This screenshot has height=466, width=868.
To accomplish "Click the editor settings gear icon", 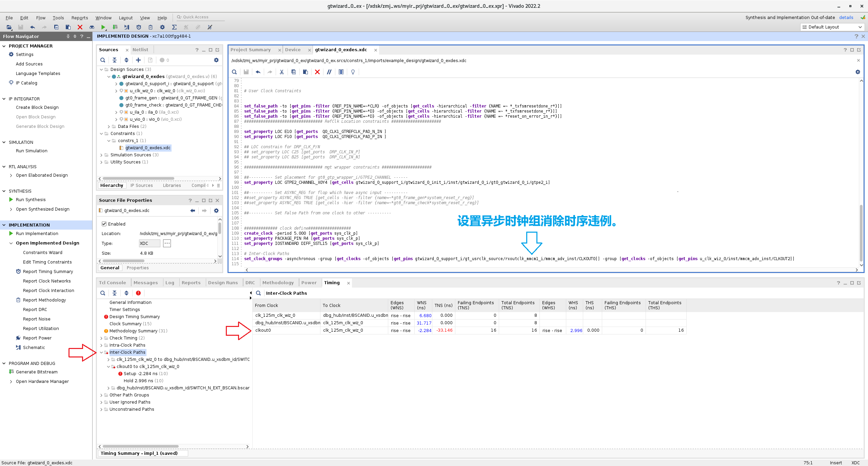I will (x=858, y=72).
